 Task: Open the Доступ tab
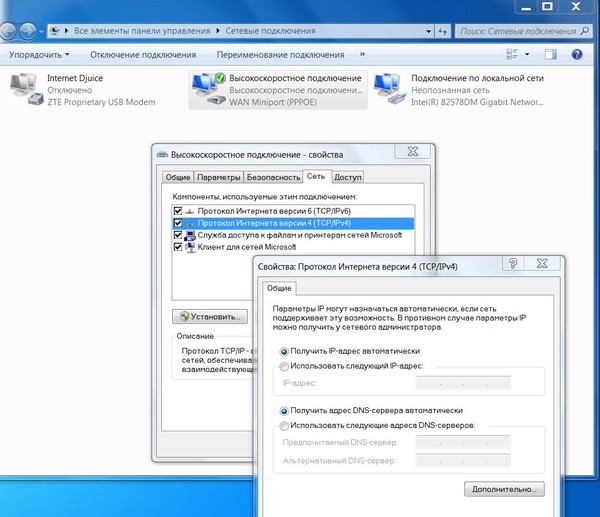tap(348, 177)
